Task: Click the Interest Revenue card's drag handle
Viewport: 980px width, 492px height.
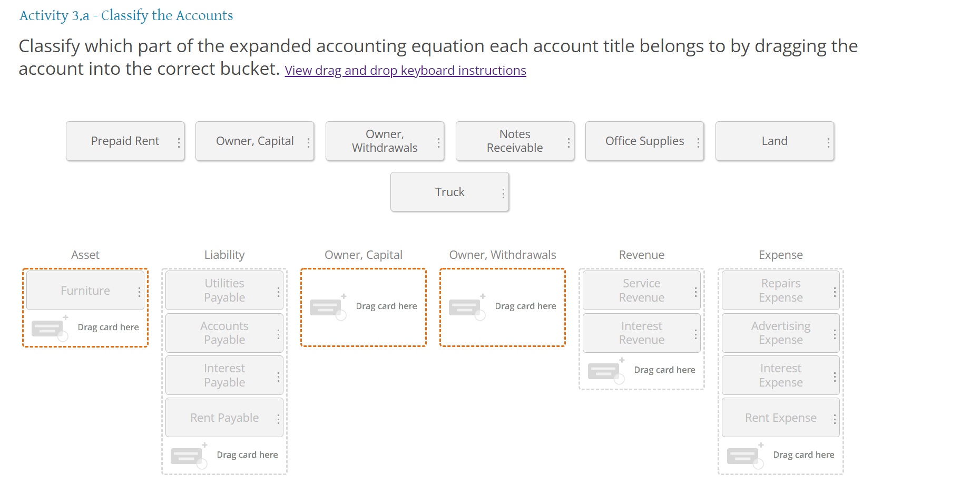Action: [695, 334]
